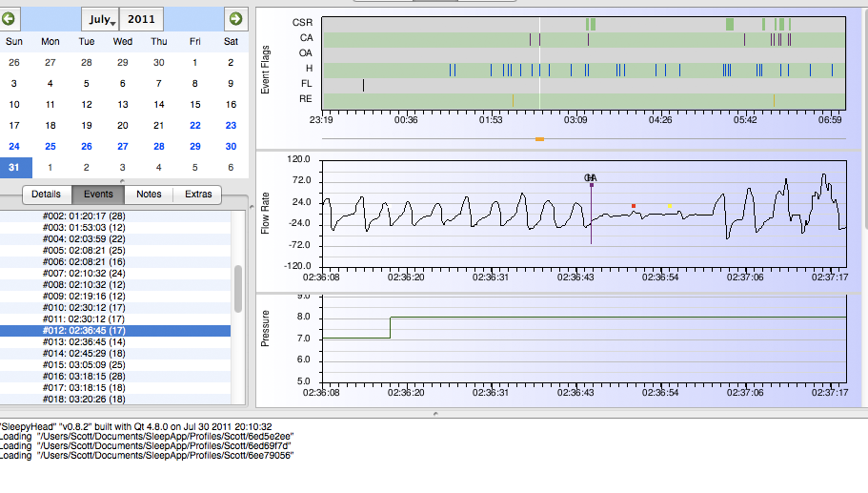The image size is (868, 493).
Task: Switch to the Extras tab
Action: [x=198, y=195]
